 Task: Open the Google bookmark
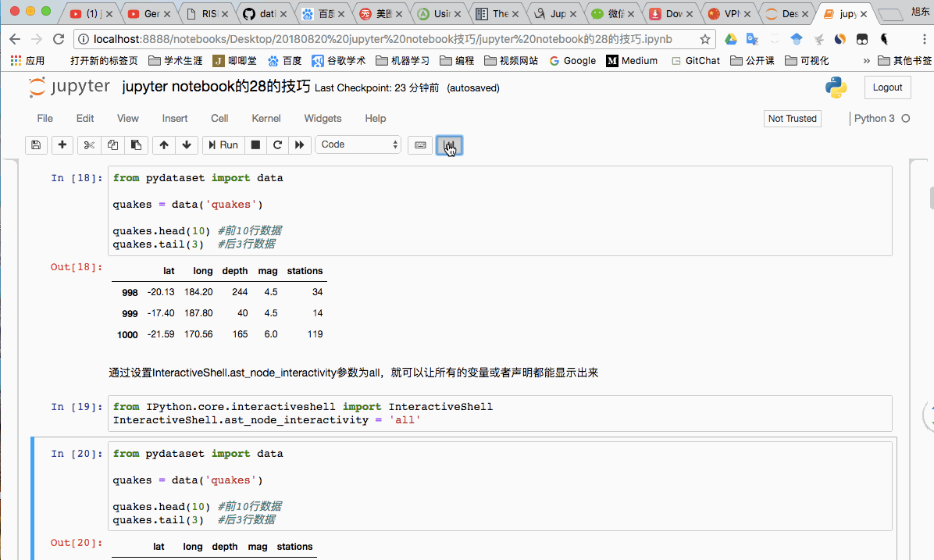(572, 61)
